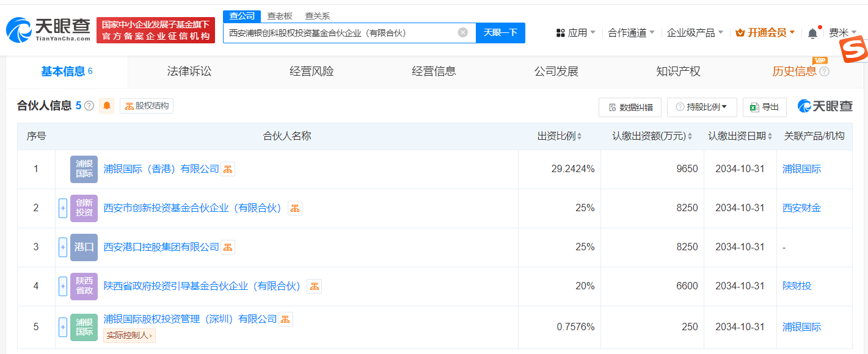Sort by 认缴出资额 column header
The height and width of the screenshot is (354, 868).
coord(652,136)
